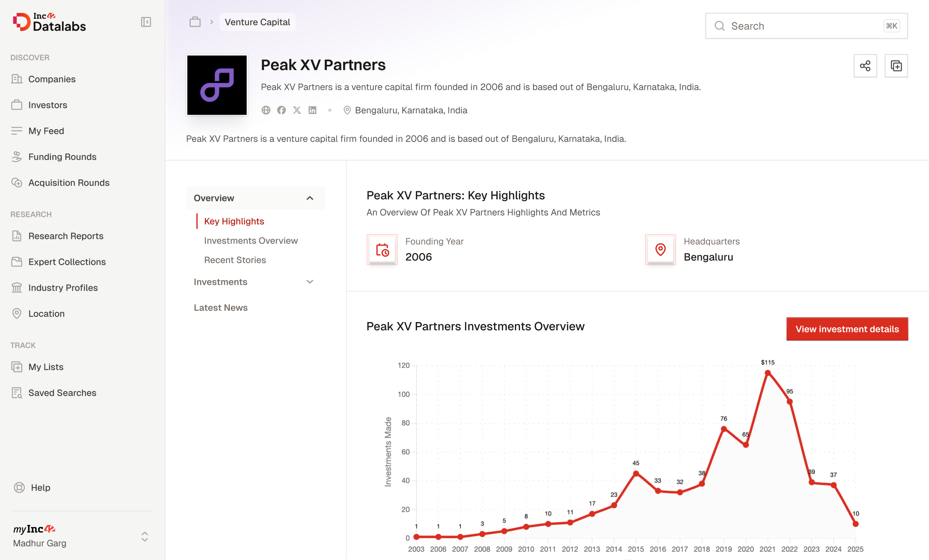Screen dimensions: 929x560
Task: Open Peak XV's X (Twitter) icon
Action: pyautogui.click(x=297, y=110)
